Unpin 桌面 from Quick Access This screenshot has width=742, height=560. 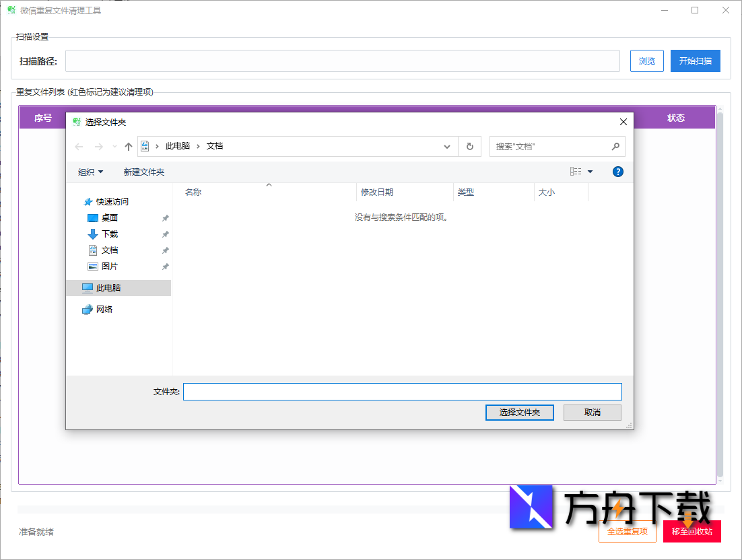pos(164,217)
